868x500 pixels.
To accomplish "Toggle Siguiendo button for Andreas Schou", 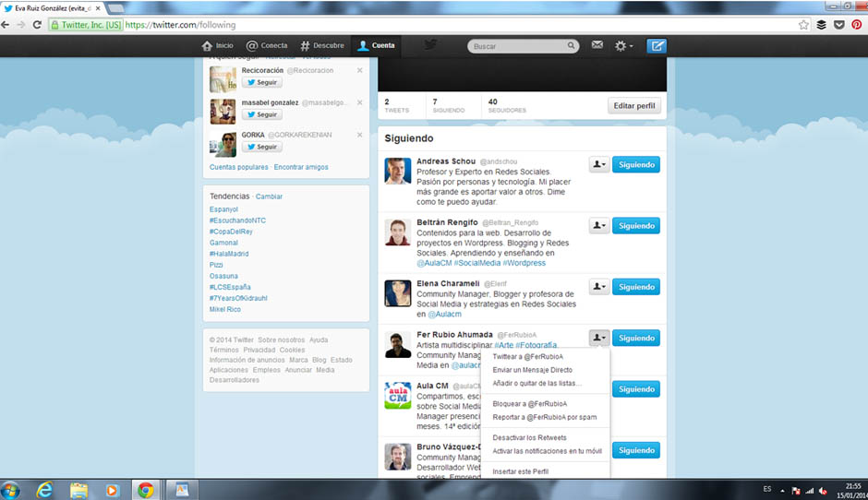I will tap(635, 164).
